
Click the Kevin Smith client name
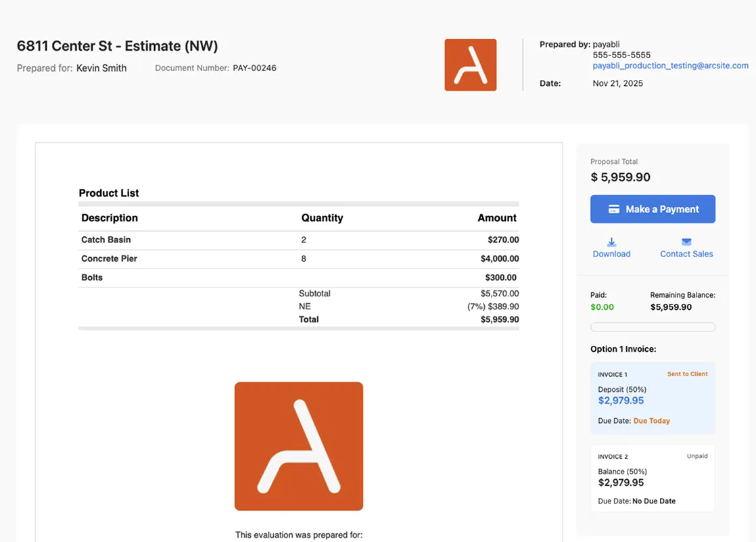[101, 68]
